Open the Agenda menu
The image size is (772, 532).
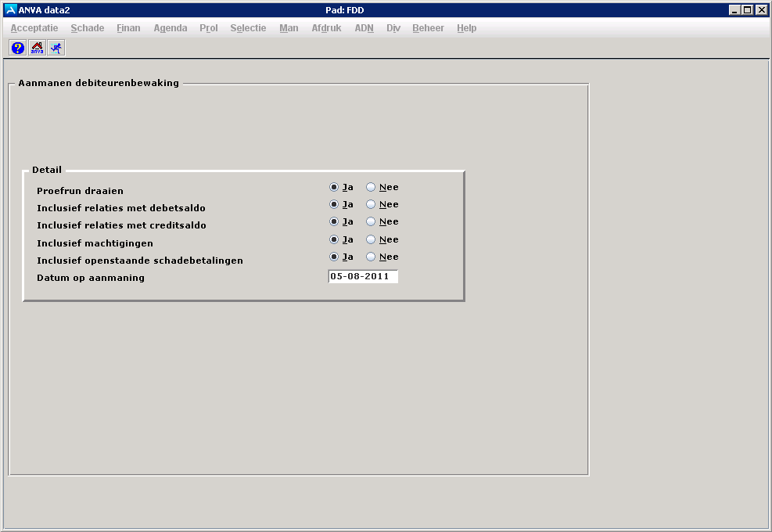click(171, 28)
